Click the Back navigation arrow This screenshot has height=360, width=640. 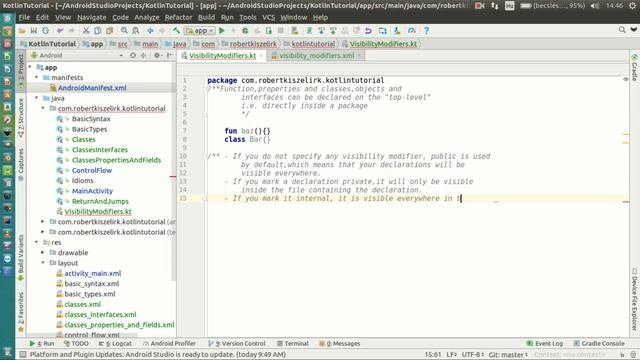click(x=150, y=31)
